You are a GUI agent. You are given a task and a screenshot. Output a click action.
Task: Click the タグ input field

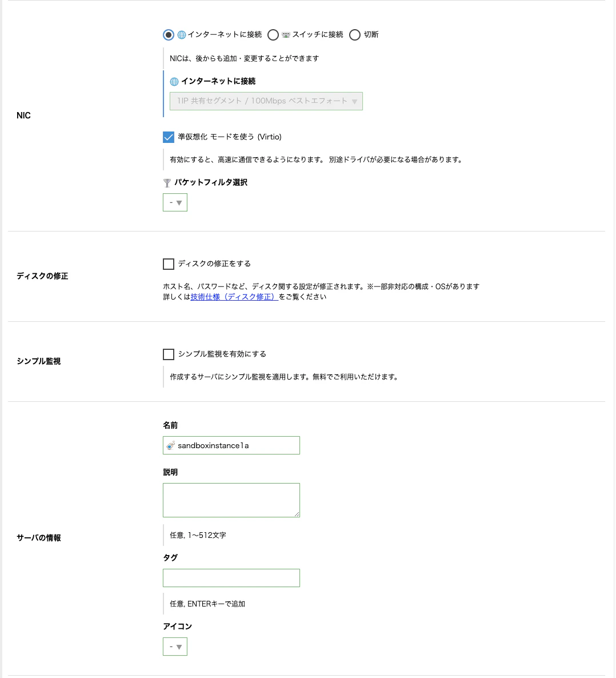click(x=231, y=577)
